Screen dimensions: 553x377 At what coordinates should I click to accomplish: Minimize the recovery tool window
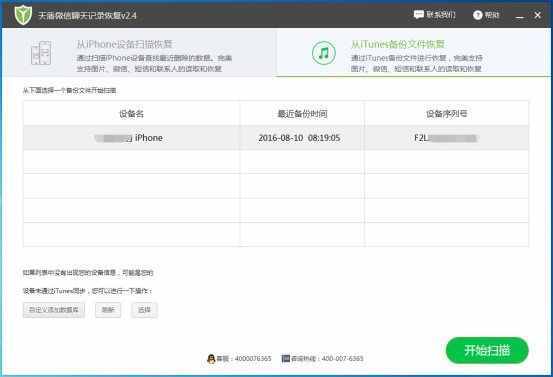[x=519, y=16]
